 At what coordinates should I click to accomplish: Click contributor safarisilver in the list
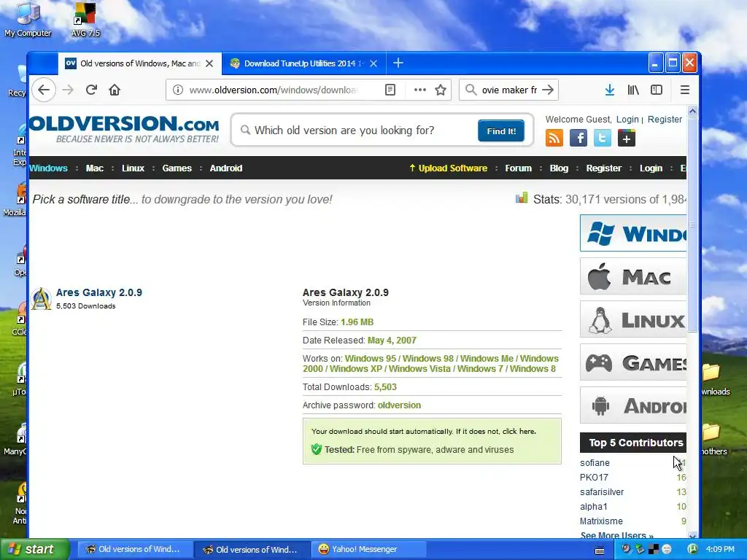[x=602, y=492]
